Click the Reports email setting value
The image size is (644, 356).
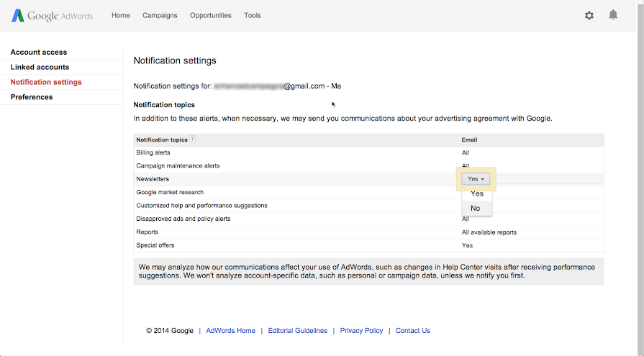point(489,232)
